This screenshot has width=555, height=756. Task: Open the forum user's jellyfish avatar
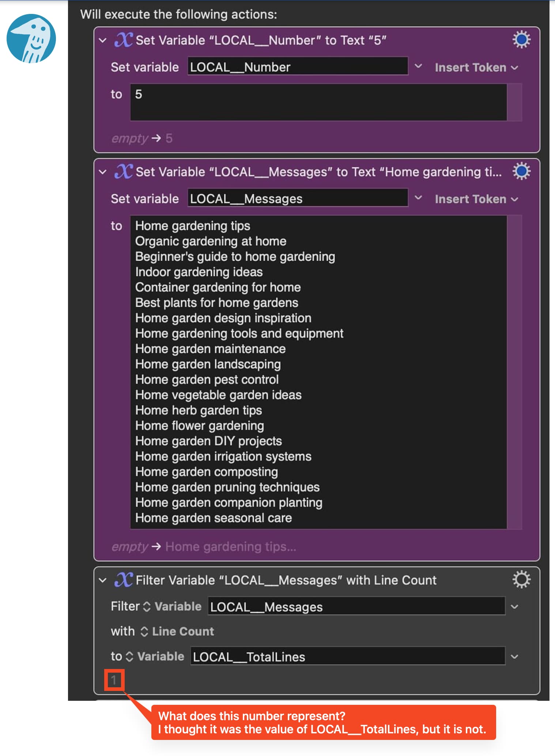[x=31, y=38]
